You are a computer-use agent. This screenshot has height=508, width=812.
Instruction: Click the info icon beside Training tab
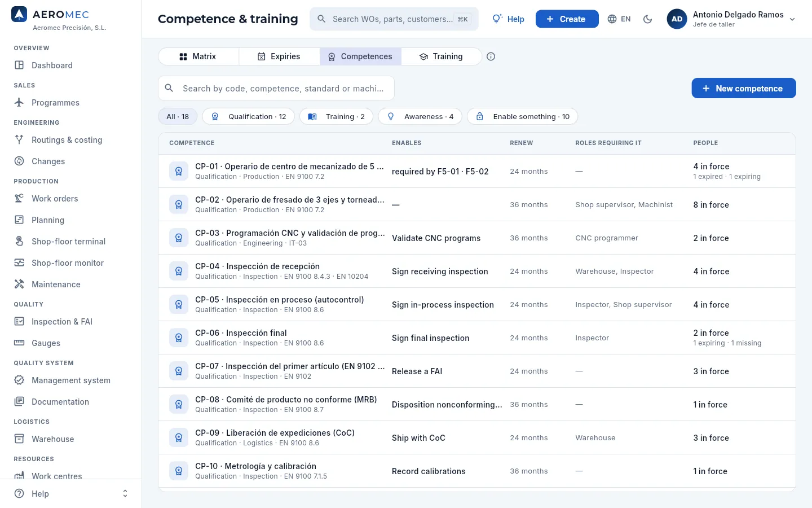pos(491,56)
